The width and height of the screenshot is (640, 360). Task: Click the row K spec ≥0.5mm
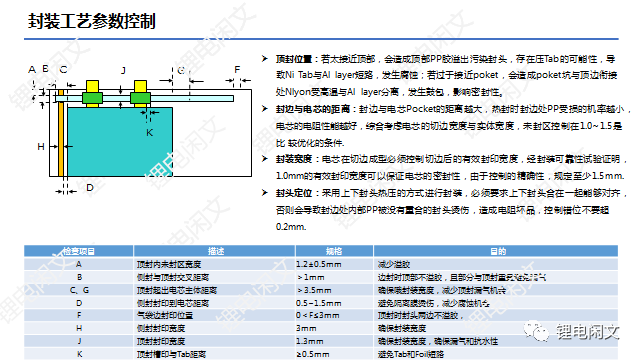313,354
